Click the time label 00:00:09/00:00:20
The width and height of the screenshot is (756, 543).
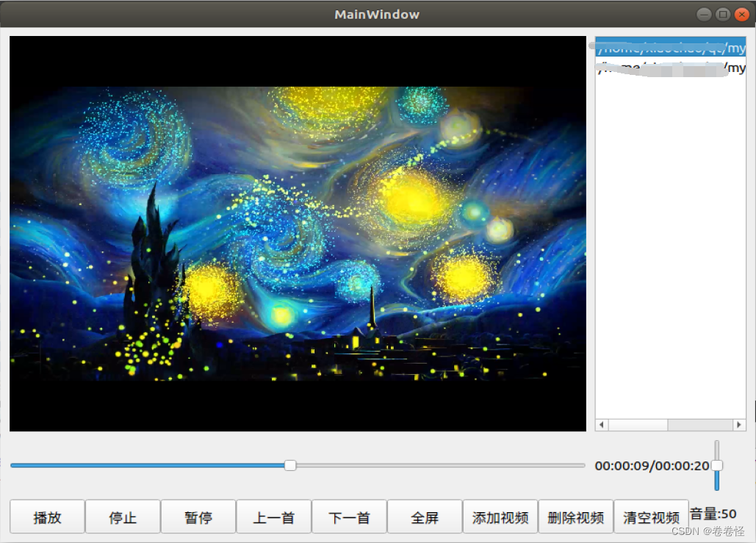652,466
